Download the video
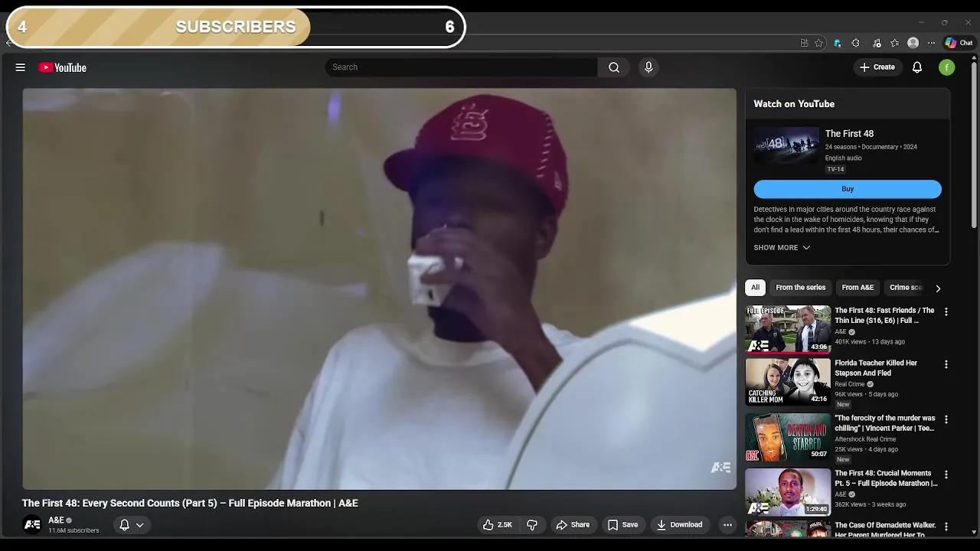 [x=679, y=525]
